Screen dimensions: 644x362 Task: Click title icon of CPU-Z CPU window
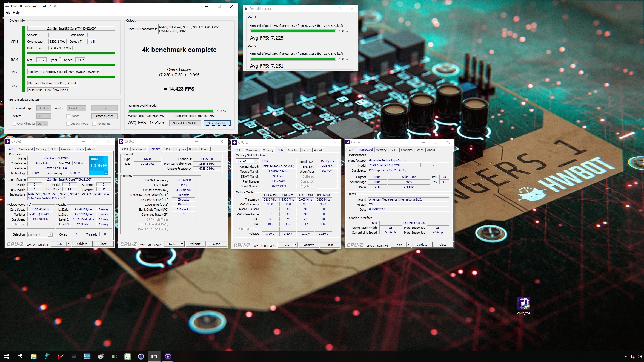[x=8, y=141]
